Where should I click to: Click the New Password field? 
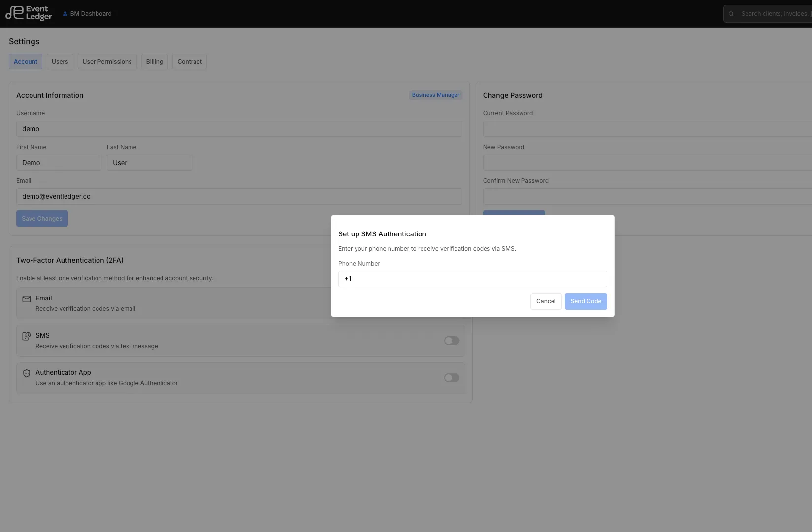648,163
